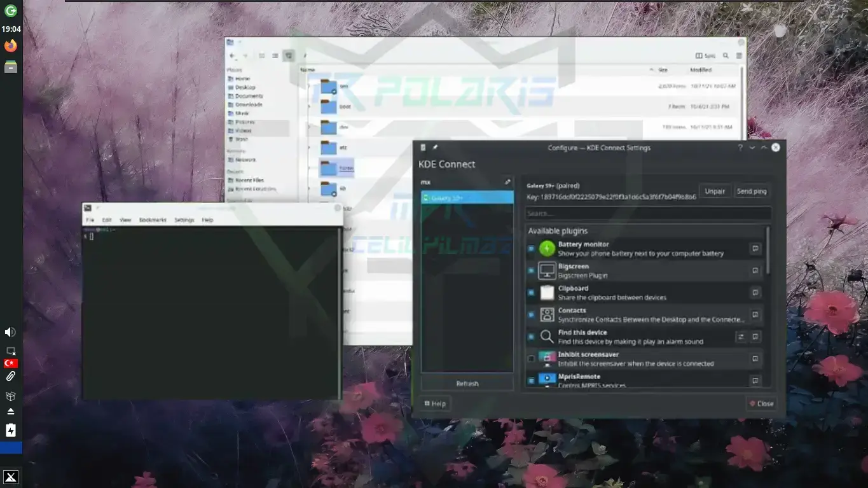Switch file manager to icons view
The image size is (868, 488).
[x=261, y=56]
